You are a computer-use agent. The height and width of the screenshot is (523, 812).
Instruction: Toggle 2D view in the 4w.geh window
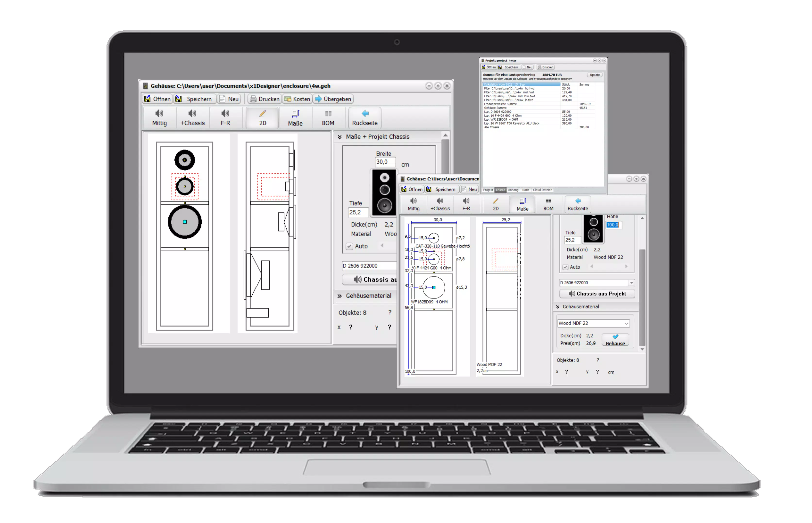[x=263, y=117]
